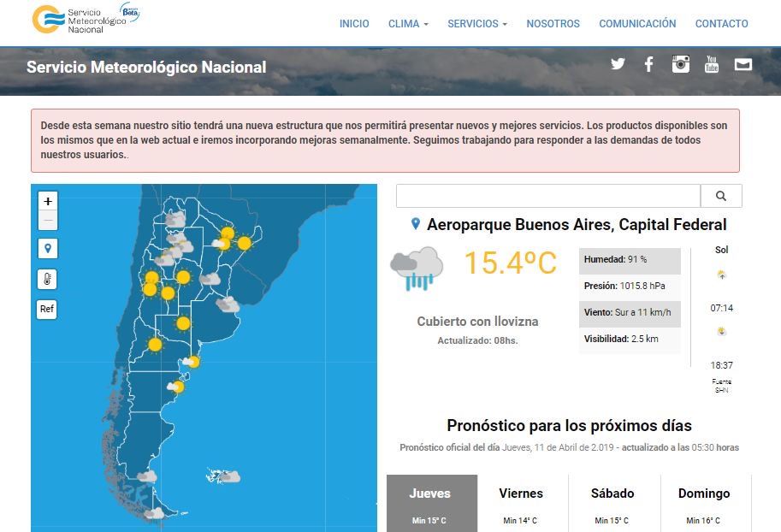Toggle the Ref map references control

pos(46,309)
